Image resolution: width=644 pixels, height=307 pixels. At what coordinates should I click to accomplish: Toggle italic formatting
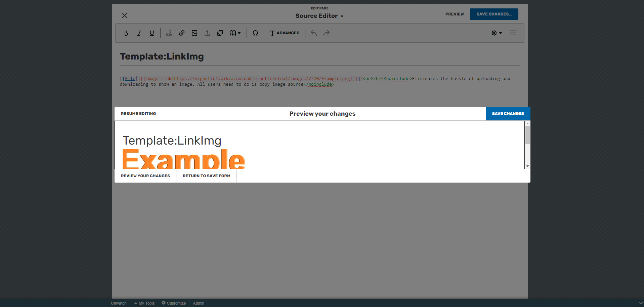[139, 33]
